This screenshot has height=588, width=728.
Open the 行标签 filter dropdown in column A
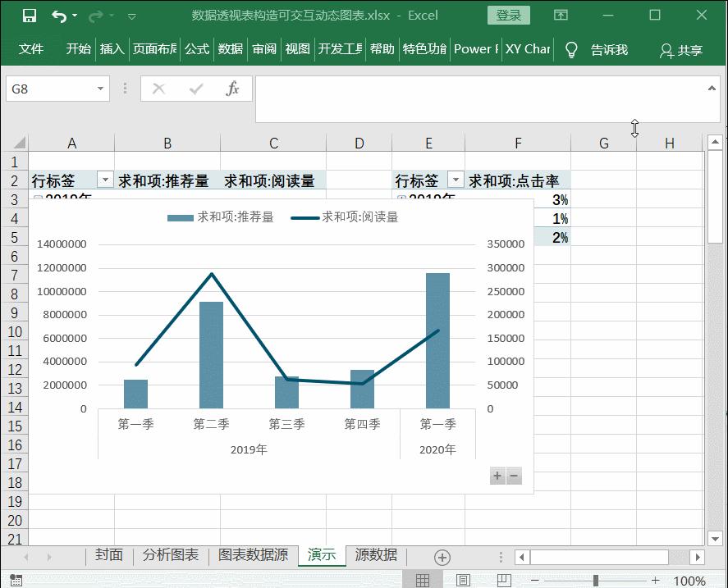click(x=105, y=179)
